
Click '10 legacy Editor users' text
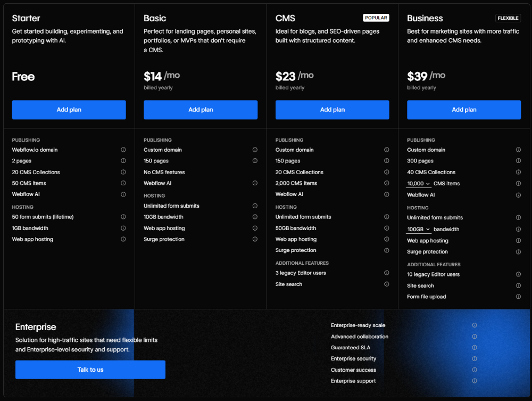pyautogui.click(x=433, y=274)
